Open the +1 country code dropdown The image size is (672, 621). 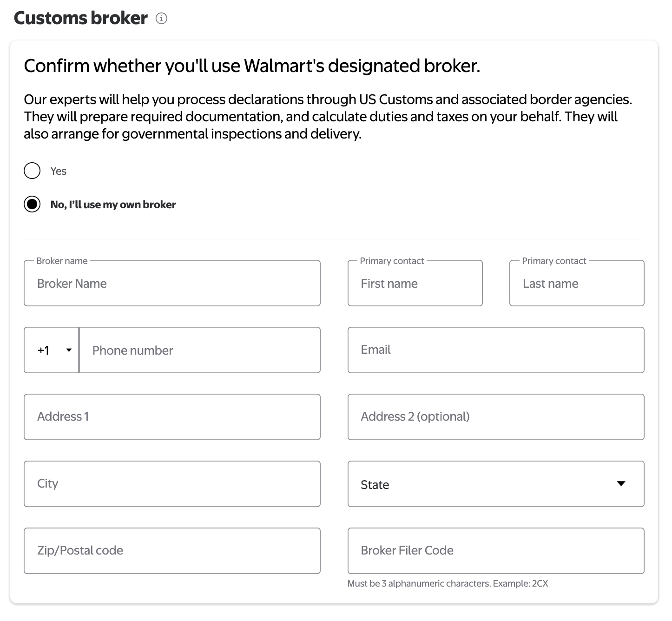coord(52,350)
